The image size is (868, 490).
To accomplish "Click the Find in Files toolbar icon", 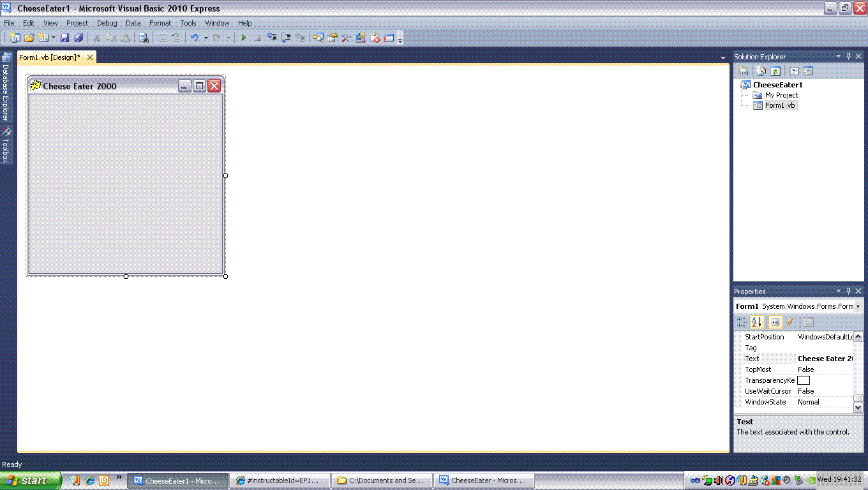I will [x=144, y=38].
